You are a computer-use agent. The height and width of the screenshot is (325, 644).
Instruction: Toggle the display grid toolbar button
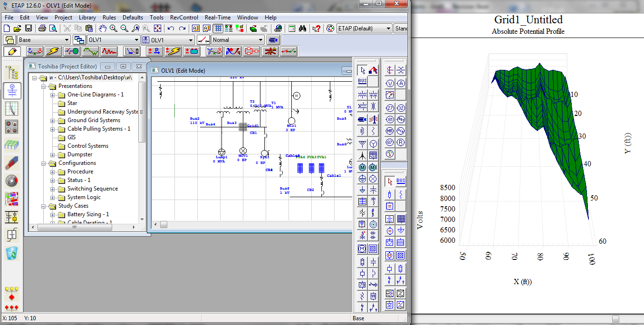point(218,29)
